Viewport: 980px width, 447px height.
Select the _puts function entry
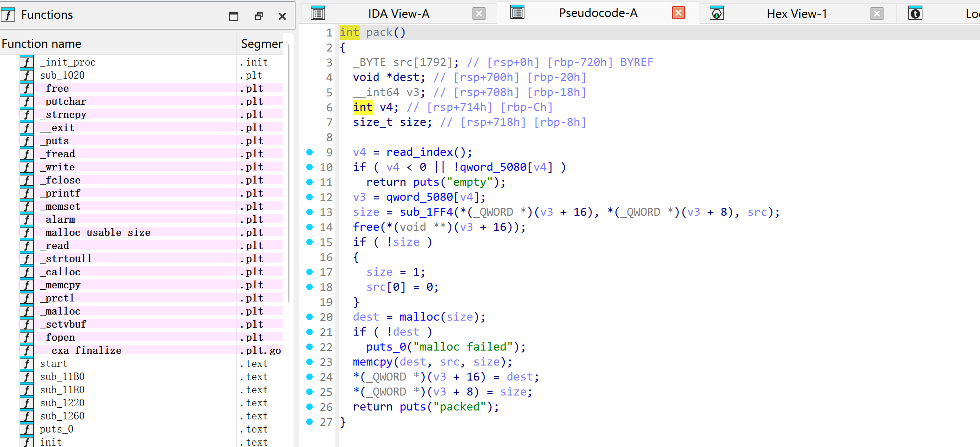[142, 140]
